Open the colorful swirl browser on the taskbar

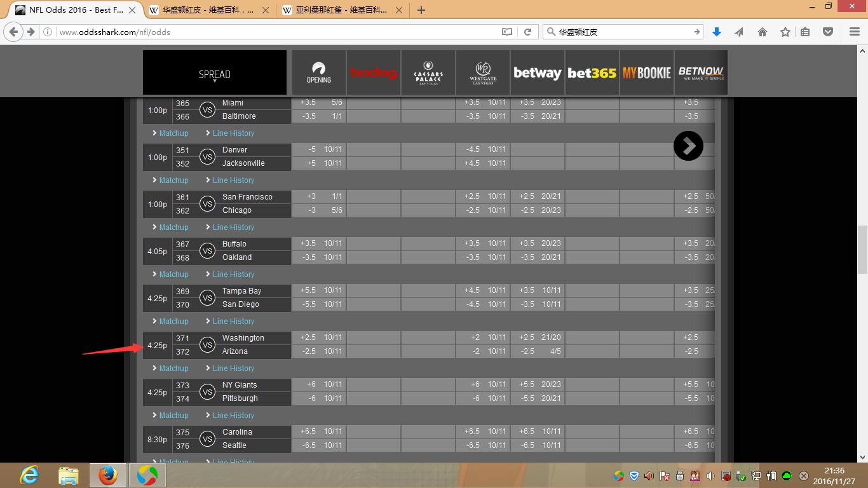pyautogui.click(x=147, y=475)
